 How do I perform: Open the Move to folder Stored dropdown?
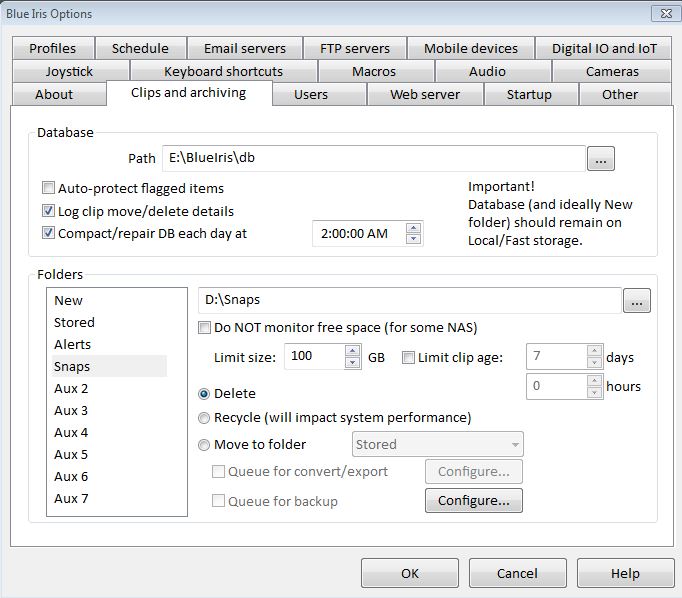pyautogui.click(x=438, y=444)
